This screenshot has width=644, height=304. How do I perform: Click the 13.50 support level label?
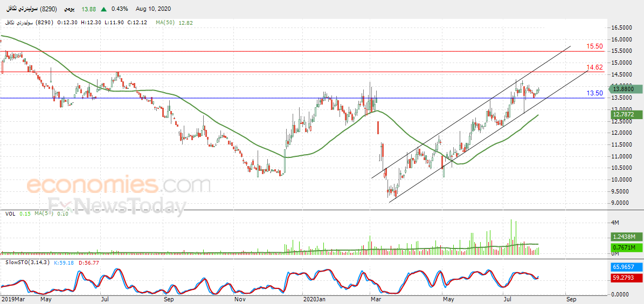tap(594, 93)
